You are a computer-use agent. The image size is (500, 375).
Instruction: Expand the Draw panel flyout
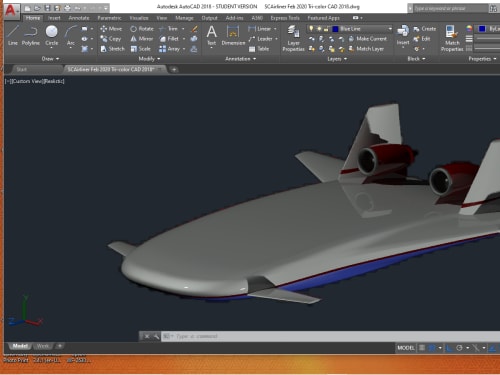pos(50,59)
